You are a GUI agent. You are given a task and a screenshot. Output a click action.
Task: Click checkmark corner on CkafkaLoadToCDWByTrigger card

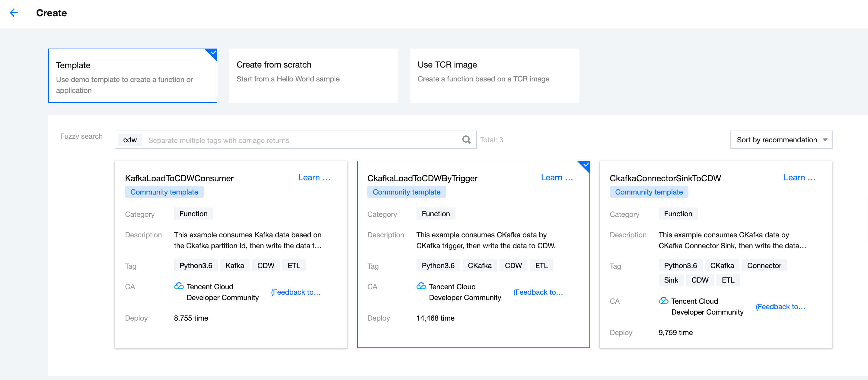586,165
